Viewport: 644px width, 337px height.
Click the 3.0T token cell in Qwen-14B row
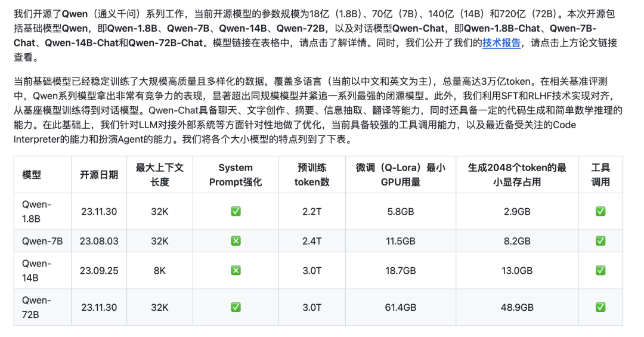tap(312, 271)
